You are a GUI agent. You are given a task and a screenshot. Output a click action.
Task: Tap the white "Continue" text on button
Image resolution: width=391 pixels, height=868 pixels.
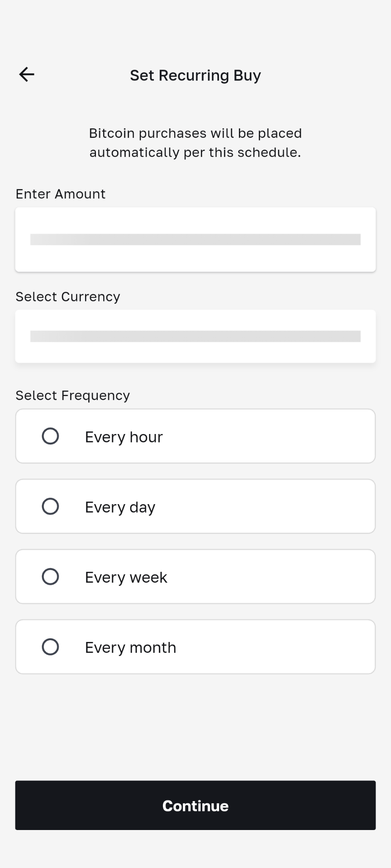coord(195,806)
